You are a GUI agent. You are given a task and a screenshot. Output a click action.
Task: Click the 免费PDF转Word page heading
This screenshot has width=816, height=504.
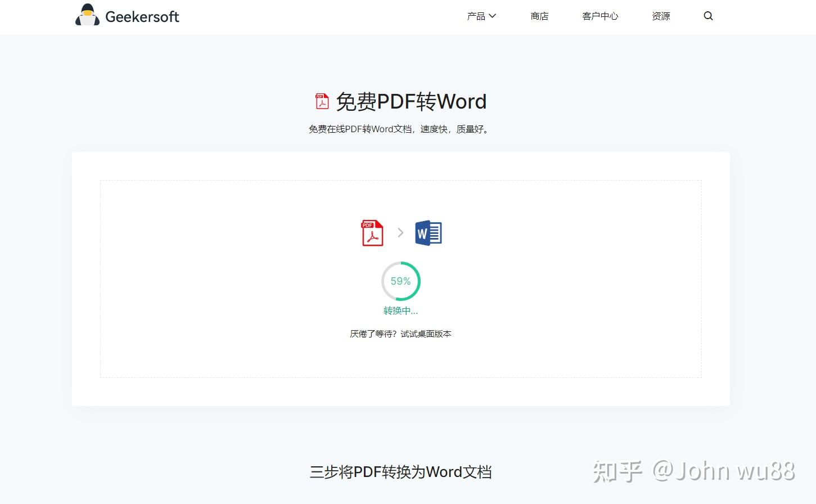(x=411, y=102)
